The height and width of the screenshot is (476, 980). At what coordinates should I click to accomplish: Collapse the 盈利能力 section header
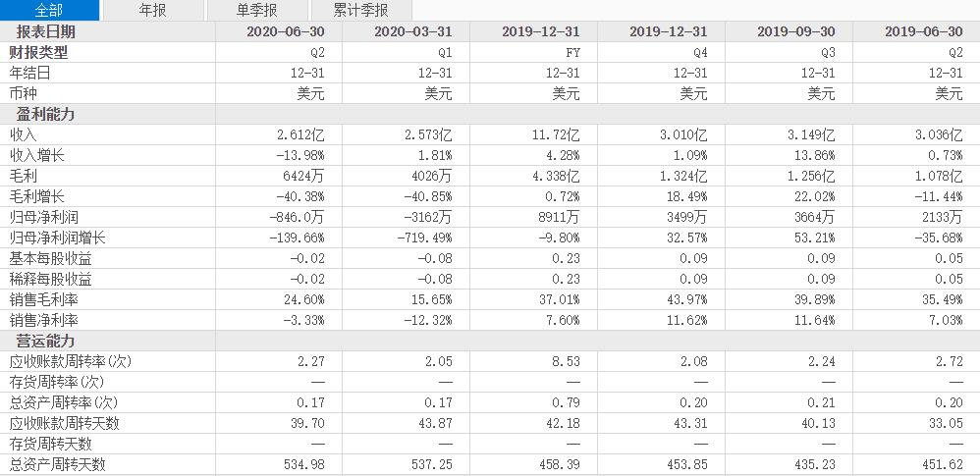tap(45, 114)
